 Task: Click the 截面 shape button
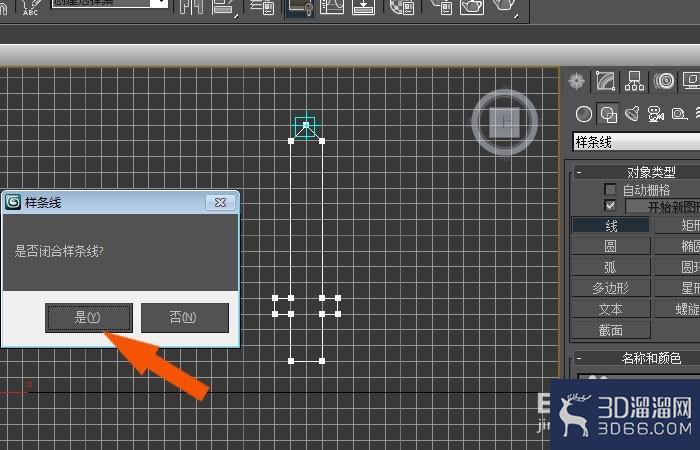[611, 330]
